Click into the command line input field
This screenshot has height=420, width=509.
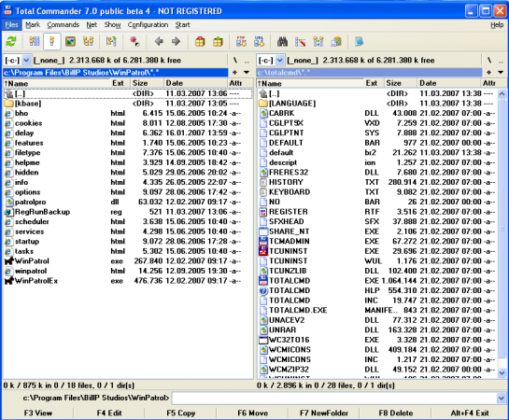coord(334,398)
